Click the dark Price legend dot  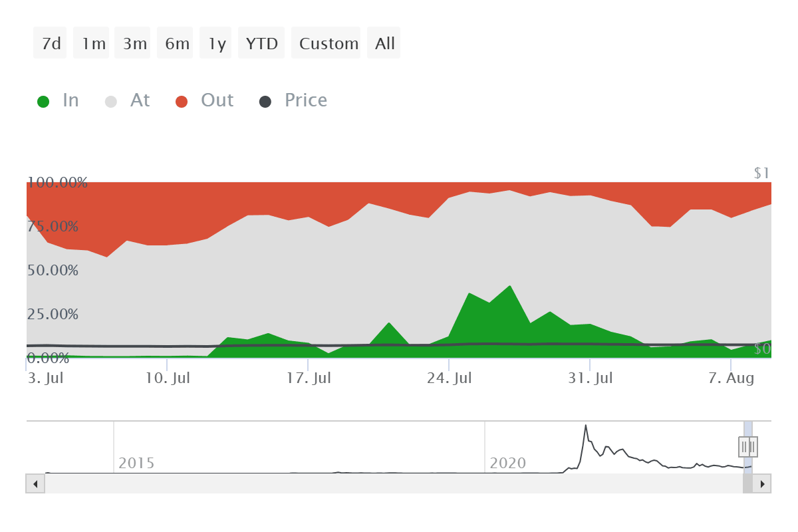pyautogui.click(x=265, y=100)
